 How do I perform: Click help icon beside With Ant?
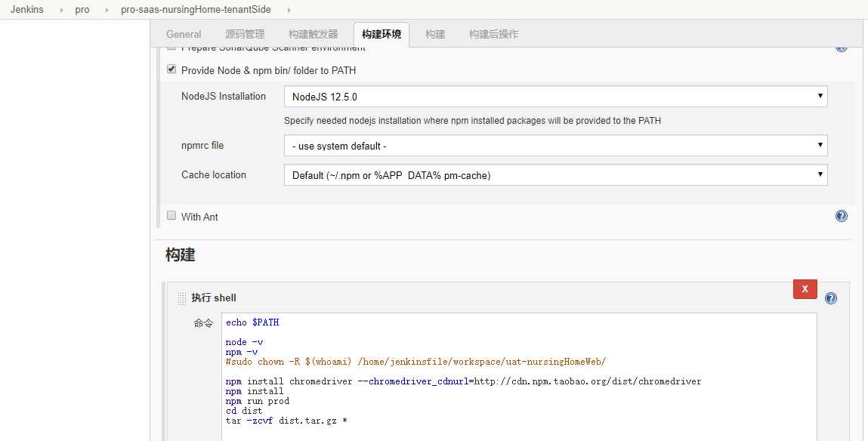pos(841,217)
